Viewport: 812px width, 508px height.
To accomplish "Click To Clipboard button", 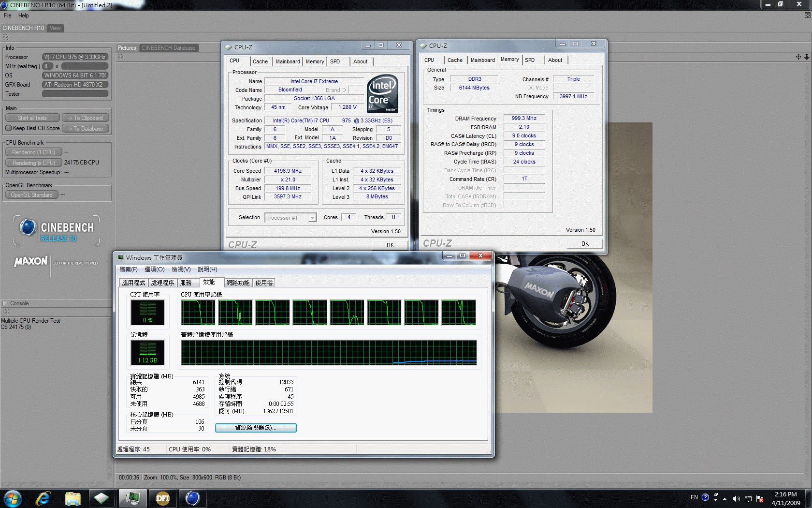I will tap(86, 118).
